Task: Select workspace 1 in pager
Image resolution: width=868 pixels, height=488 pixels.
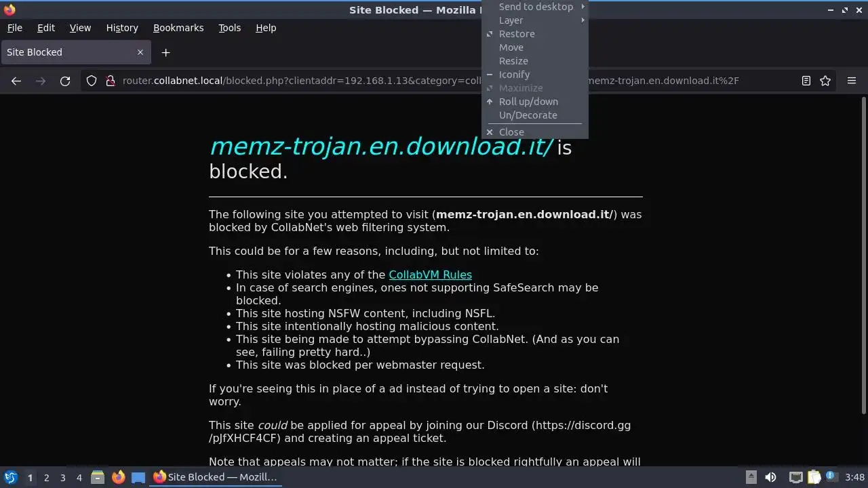Action: [x=30, y=477]
